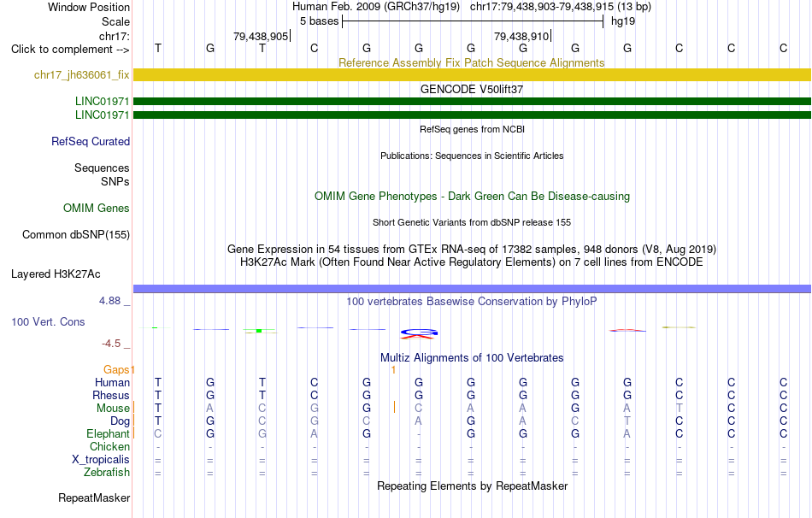812x518 pixels.
Task: Click the Gaps row label
Action: 116,369
